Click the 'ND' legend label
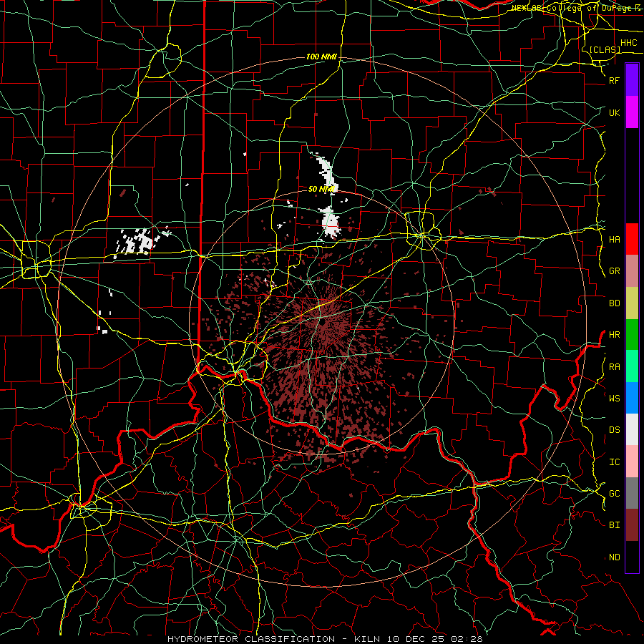 tap(615, 557)
